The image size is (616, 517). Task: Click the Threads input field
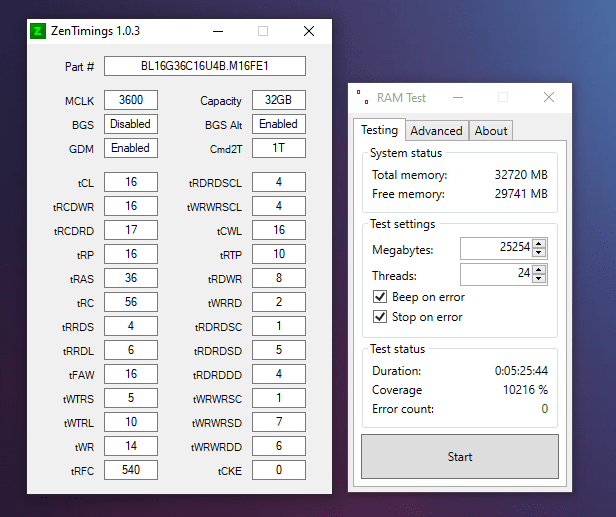click(x=496, y=274)
